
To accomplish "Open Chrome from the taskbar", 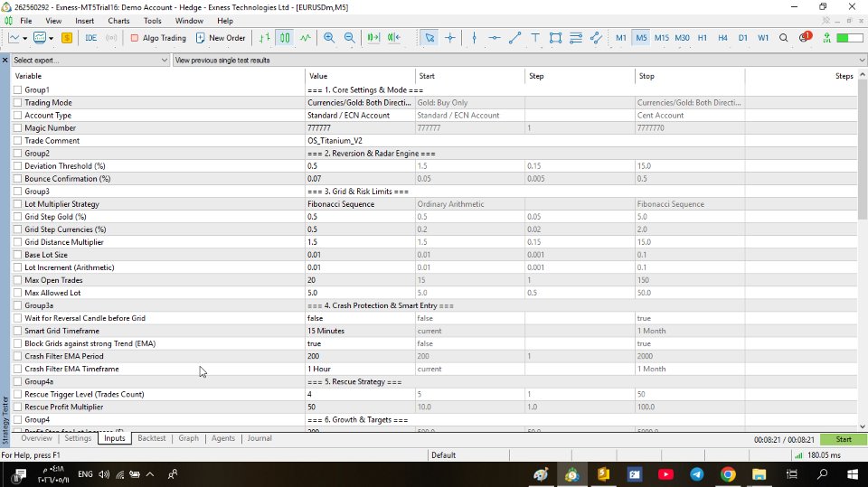I will [x=728, y=474].
